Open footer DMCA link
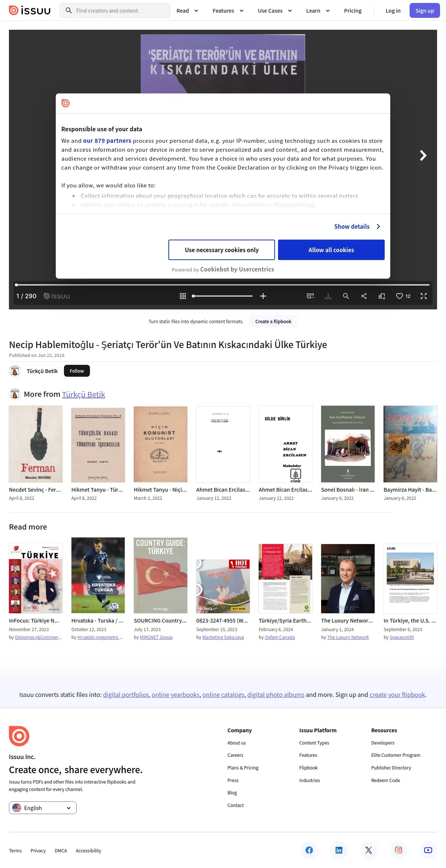The width and height of the screenshot is (446, 868). pos(61,851)
